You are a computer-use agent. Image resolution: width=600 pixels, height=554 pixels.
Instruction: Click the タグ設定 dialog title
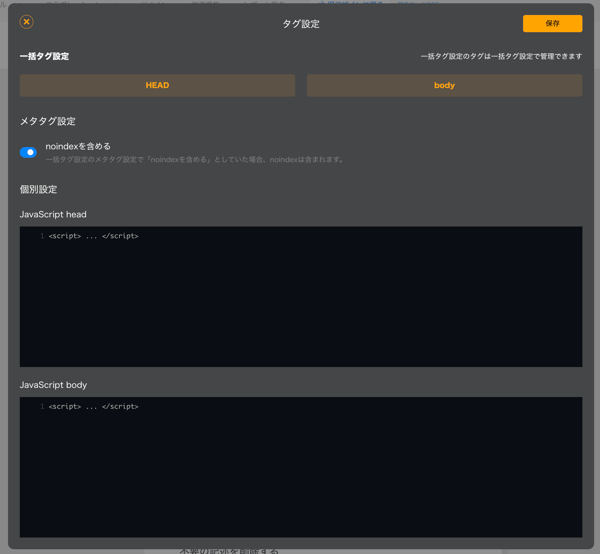301,24
